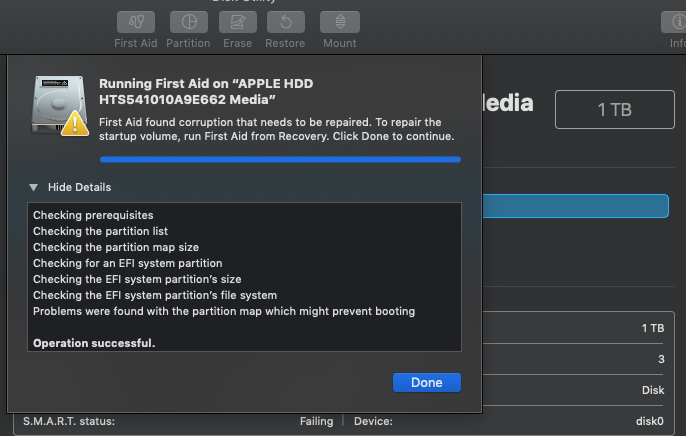The image size is (686, 436).
Task: Click the 1 TB capacity box
Action: [615, 109]
